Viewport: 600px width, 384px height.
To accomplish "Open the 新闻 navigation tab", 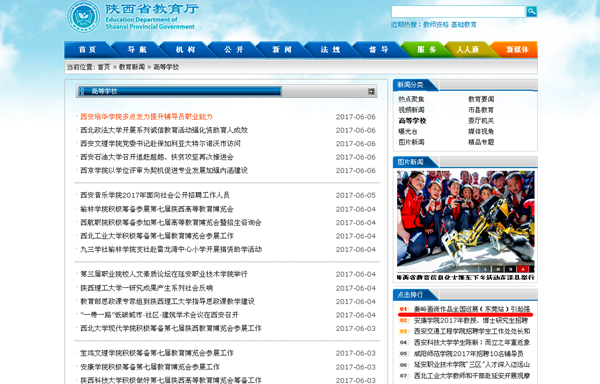I will pos(282,50).
